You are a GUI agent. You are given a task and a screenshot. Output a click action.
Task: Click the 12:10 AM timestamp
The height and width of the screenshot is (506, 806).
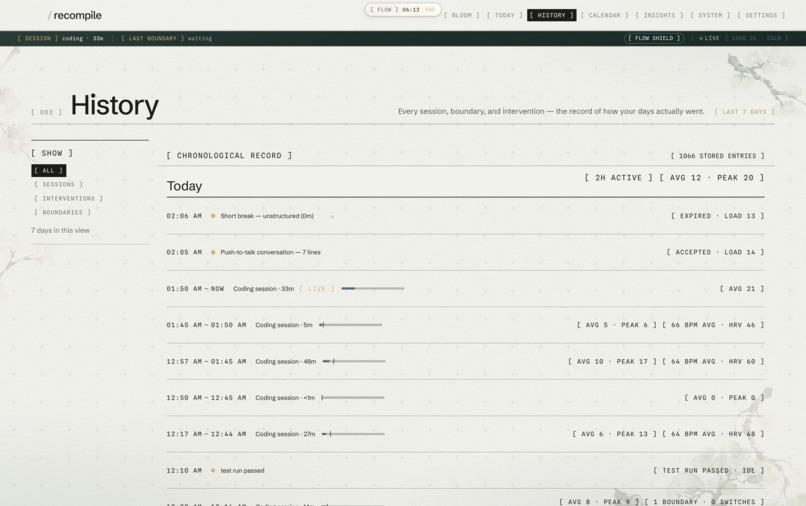click(x=184, y=471)
